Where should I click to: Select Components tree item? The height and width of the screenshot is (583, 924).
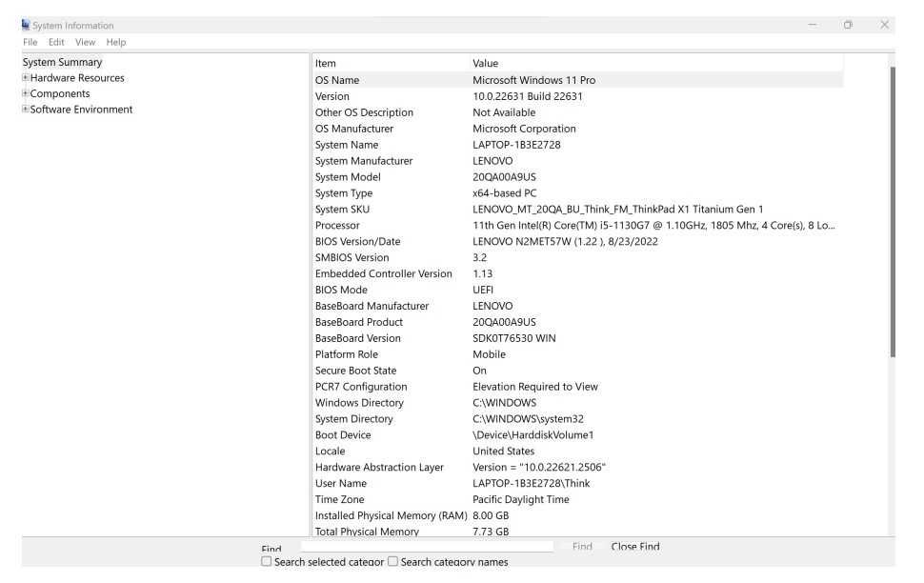pos(60,93)
